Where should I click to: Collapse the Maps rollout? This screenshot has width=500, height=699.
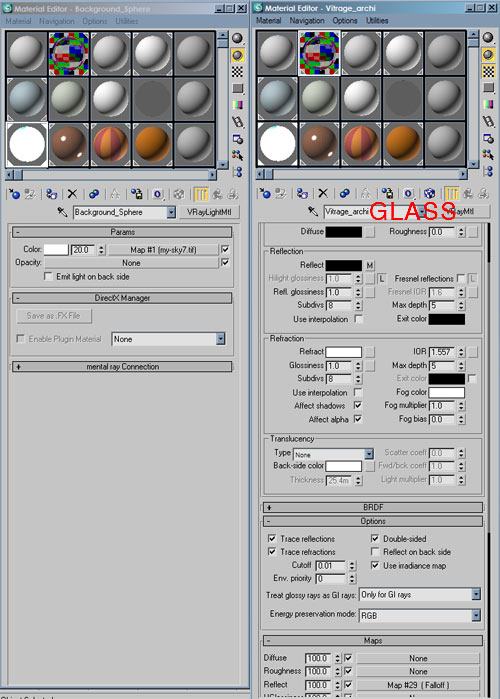point(373,641)
